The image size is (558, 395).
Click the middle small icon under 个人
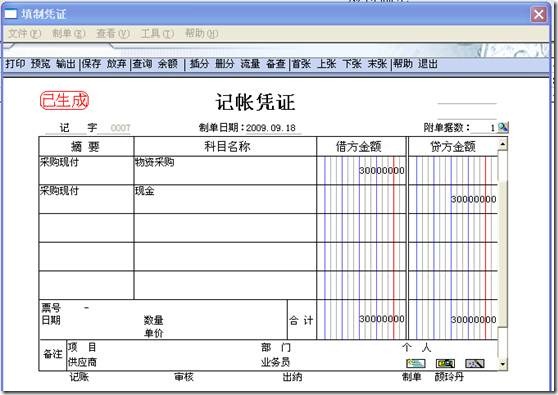coord(445,363)
